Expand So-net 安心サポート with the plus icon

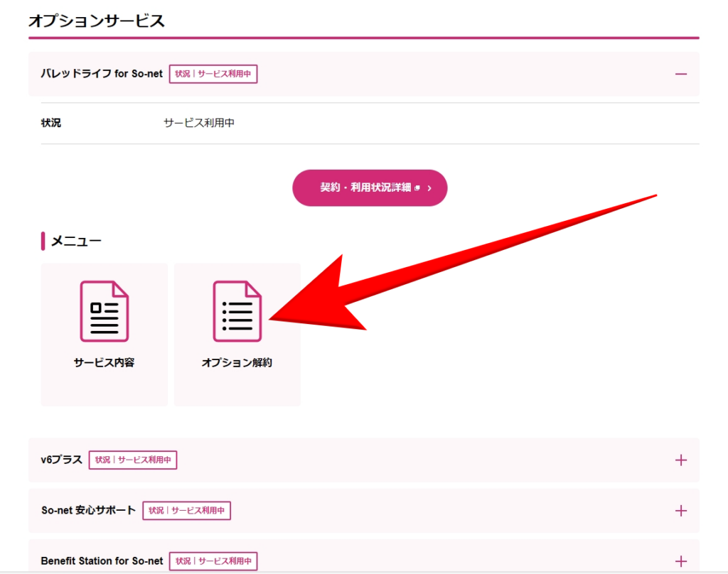pos(681,511)
